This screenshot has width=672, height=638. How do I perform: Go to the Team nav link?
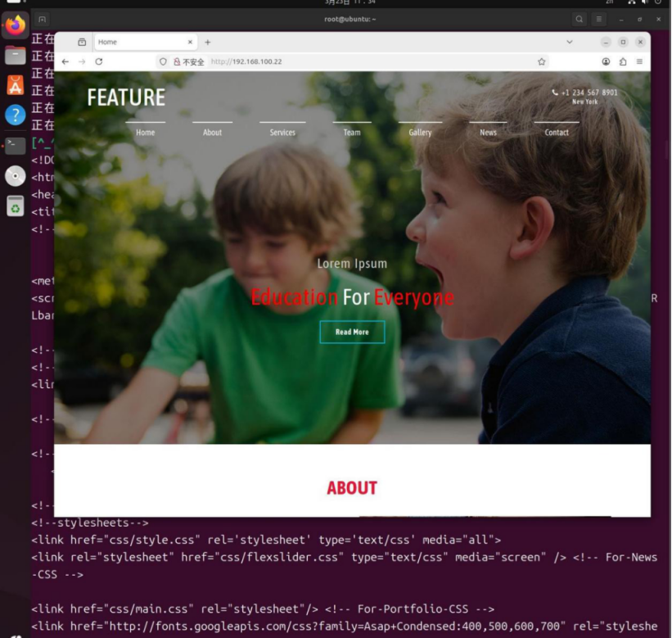click(x=352, y=133)
